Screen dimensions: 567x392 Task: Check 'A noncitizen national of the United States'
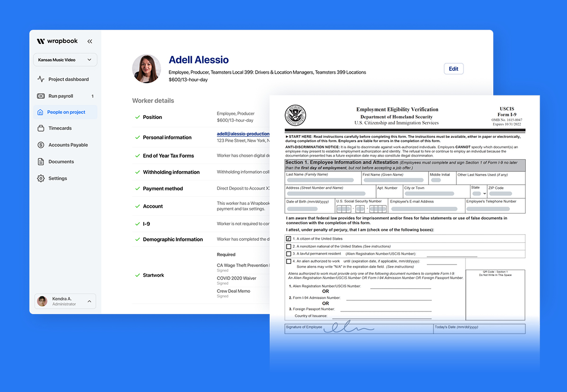pos(288,246)
